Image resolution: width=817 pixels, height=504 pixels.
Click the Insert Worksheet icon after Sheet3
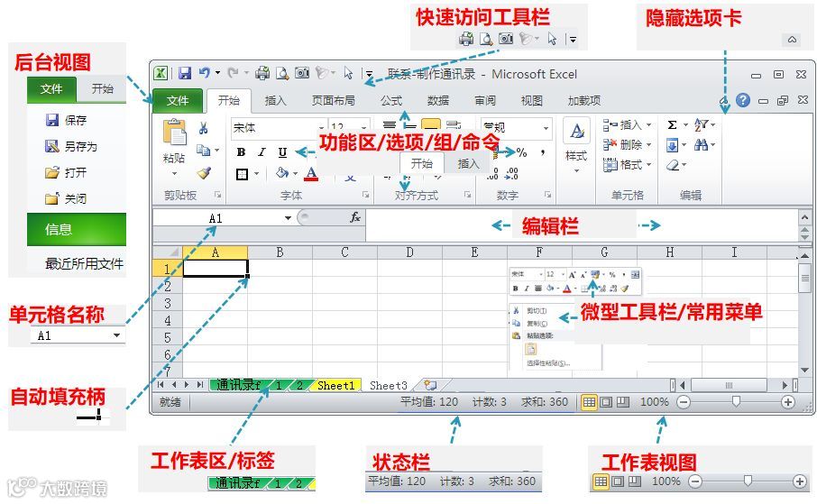(x=430, y=385)
